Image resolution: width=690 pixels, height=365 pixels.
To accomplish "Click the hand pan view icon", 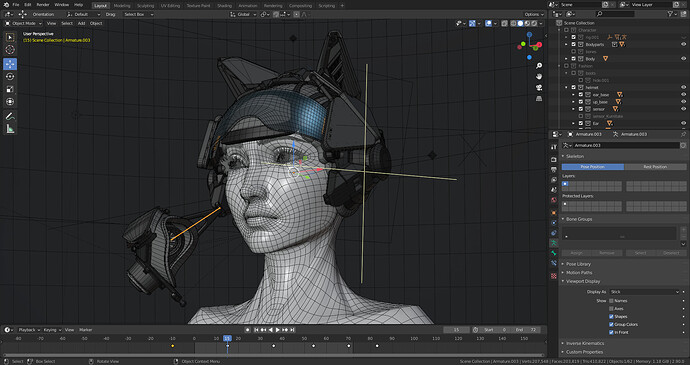I will click(x=539, y=77).
